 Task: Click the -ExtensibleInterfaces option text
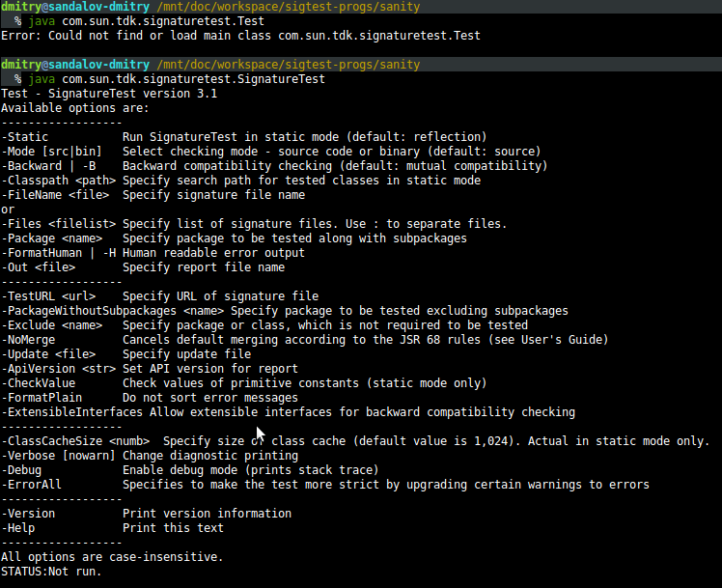[72, 412]
